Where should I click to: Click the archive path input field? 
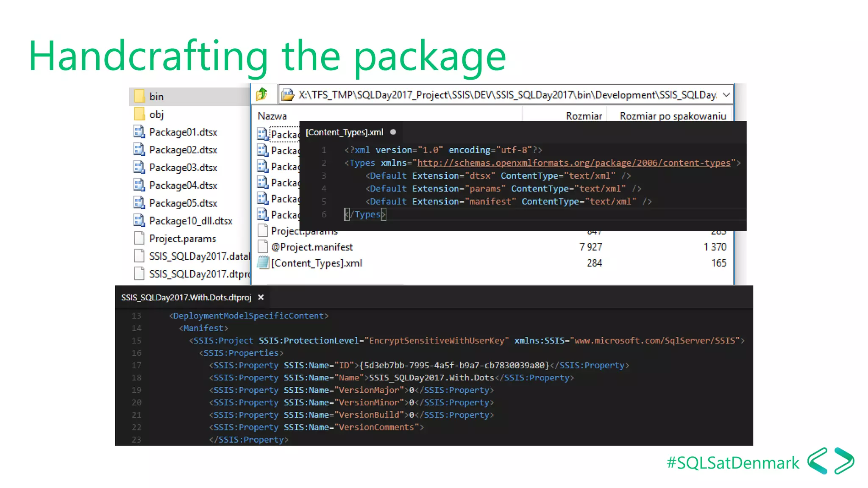point(506,95)
